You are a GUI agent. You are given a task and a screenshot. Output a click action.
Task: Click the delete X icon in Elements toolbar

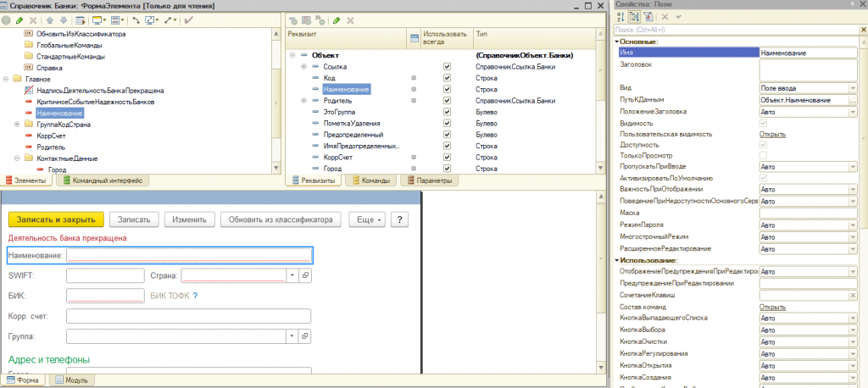pos(32,20)
